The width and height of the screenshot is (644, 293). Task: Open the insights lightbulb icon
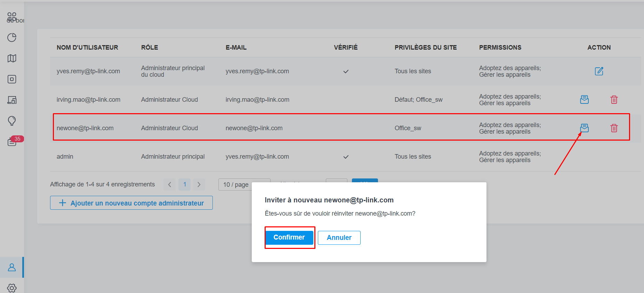pos(12,121)
